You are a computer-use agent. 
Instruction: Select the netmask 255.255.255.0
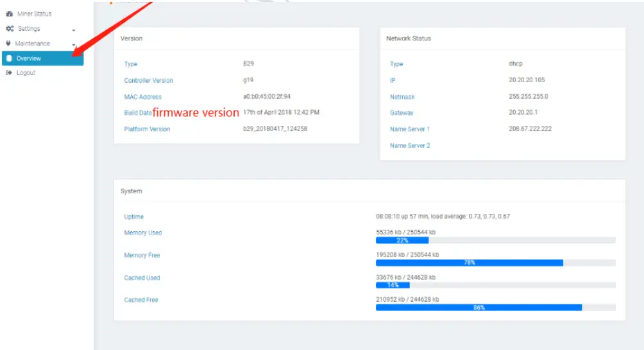point(528,96)
